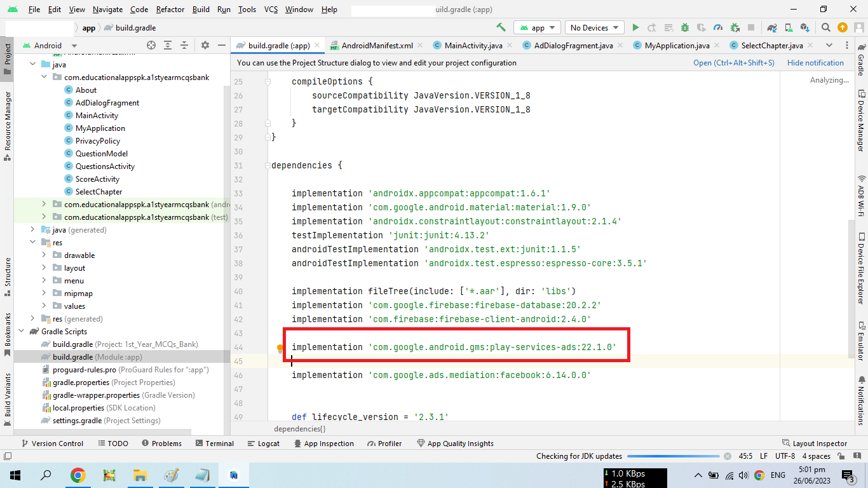The width and height of the screenshot is (868, 488).
Task: Open Project panel gear options
Action: click(x=205, y=45)
